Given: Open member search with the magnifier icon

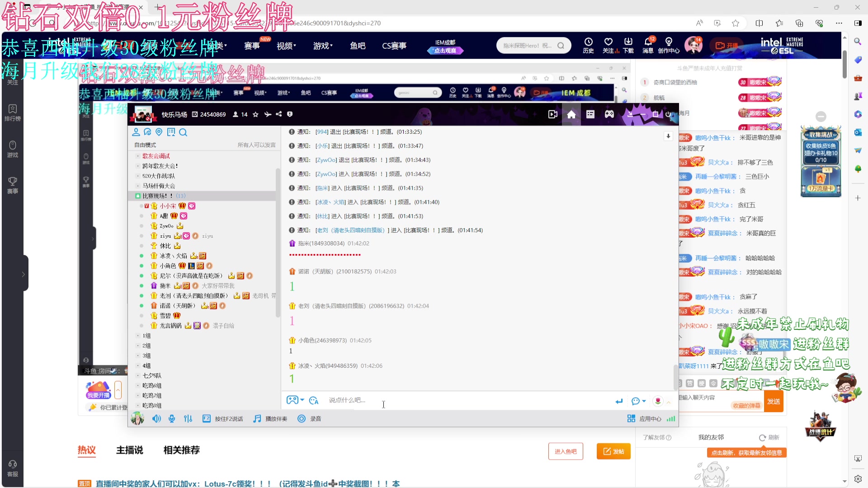Looking at the screenshot, I should tap(183, 132).
